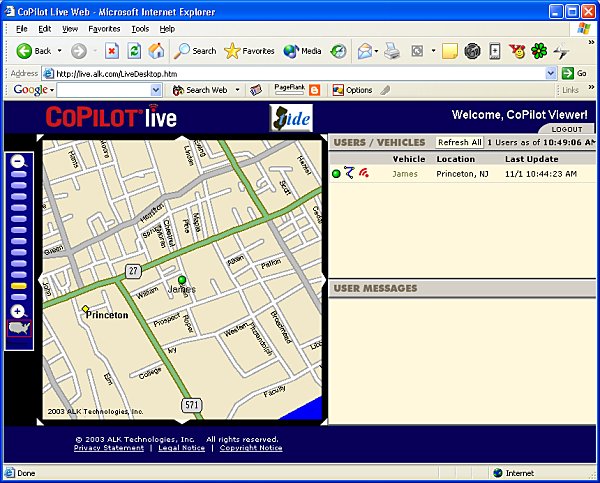Open the File menu

click(22, 29)
